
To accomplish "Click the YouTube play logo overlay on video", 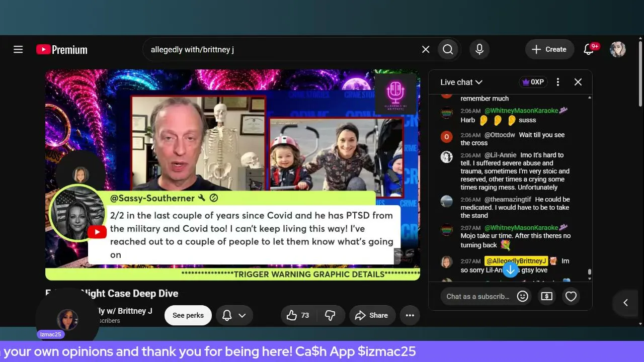I will (97, 232).
